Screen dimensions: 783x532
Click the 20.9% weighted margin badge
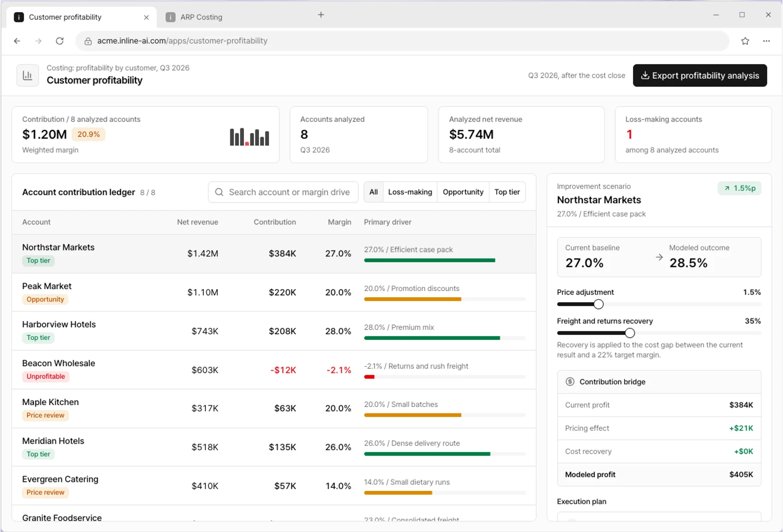tap(88, 135)
